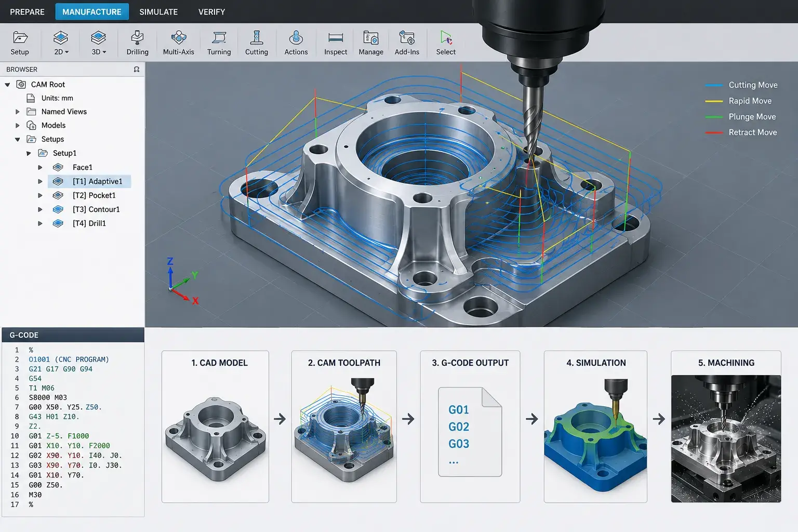Viewport: 798px width, 532px height.
Task: Click the Setups folder icon
Action: tap(31, 139)
